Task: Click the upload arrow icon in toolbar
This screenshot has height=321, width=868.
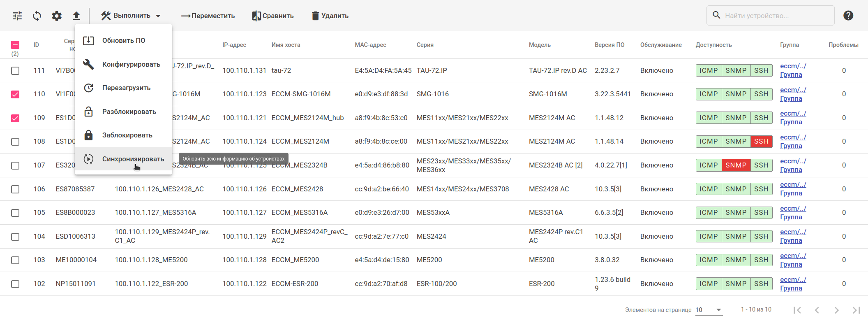Action: [x=76, y=16]
